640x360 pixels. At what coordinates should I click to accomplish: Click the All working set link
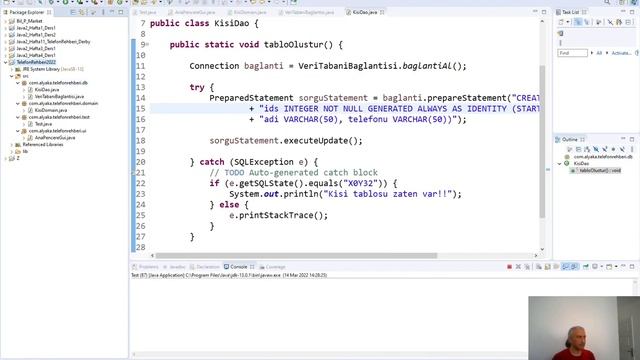pos(599,53)
